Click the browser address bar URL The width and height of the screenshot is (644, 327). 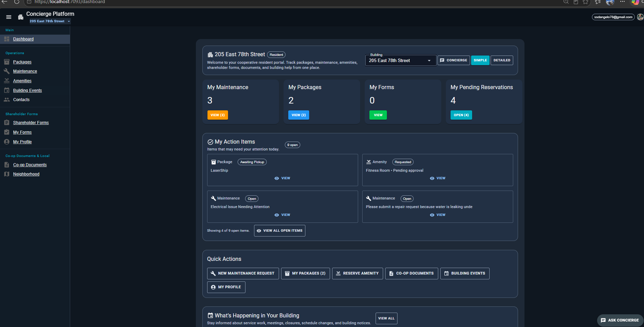click(x=70, y=2)
